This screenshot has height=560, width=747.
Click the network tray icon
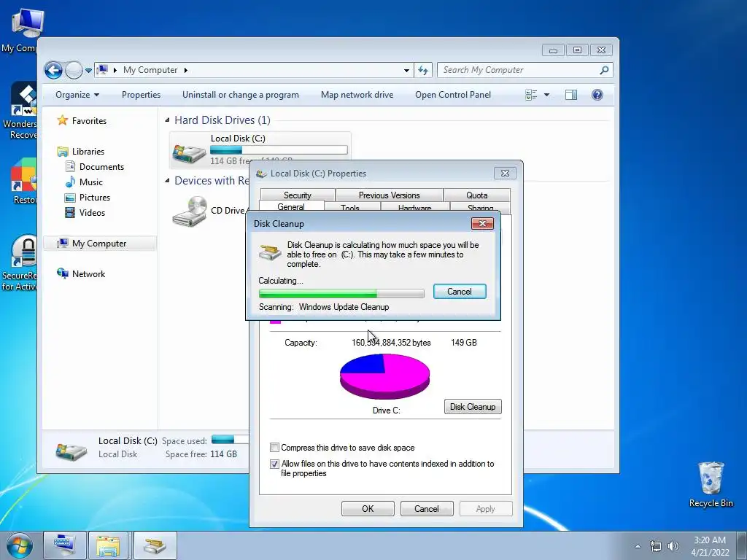pos(656,546)
